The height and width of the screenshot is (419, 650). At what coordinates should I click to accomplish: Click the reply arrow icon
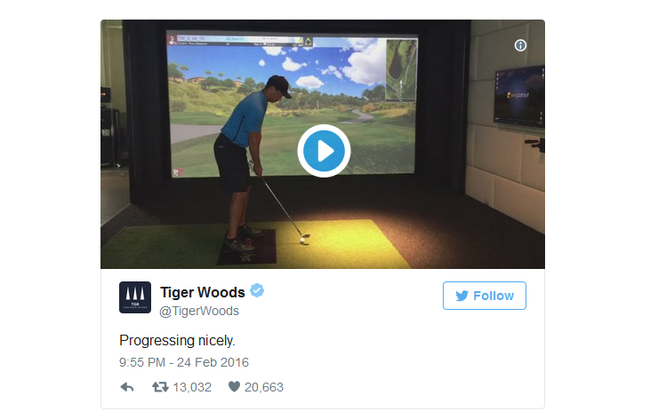coord(127,387)
